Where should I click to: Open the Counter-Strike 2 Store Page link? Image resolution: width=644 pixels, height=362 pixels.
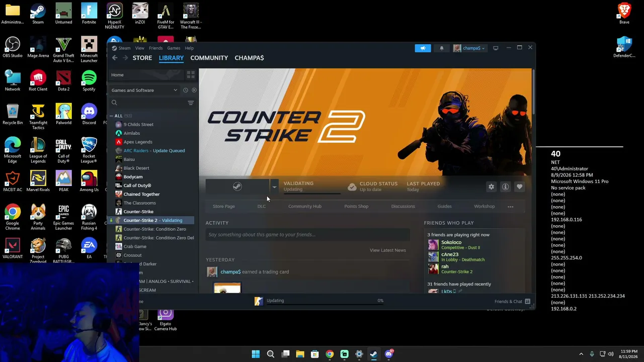coord(224,207)
